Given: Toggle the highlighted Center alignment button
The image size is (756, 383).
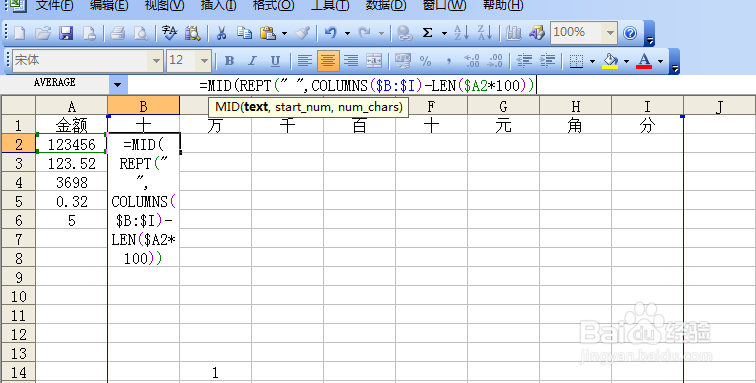Looking at the screenshot, I should pos(328,61).
